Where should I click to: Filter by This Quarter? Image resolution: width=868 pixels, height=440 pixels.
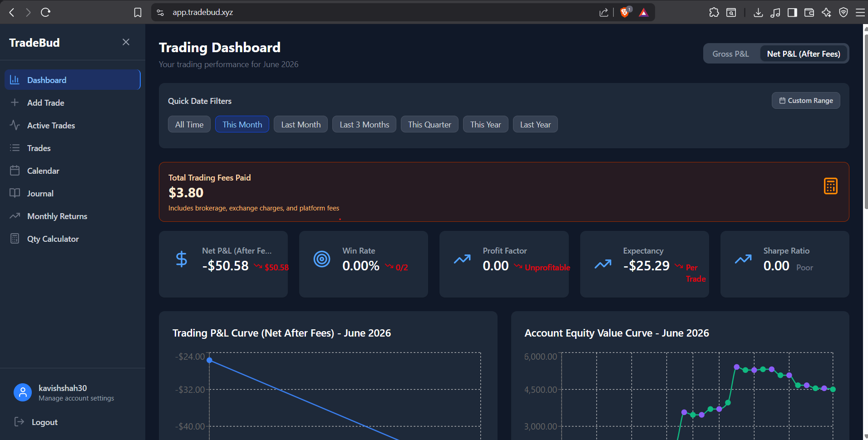(429, 124)
